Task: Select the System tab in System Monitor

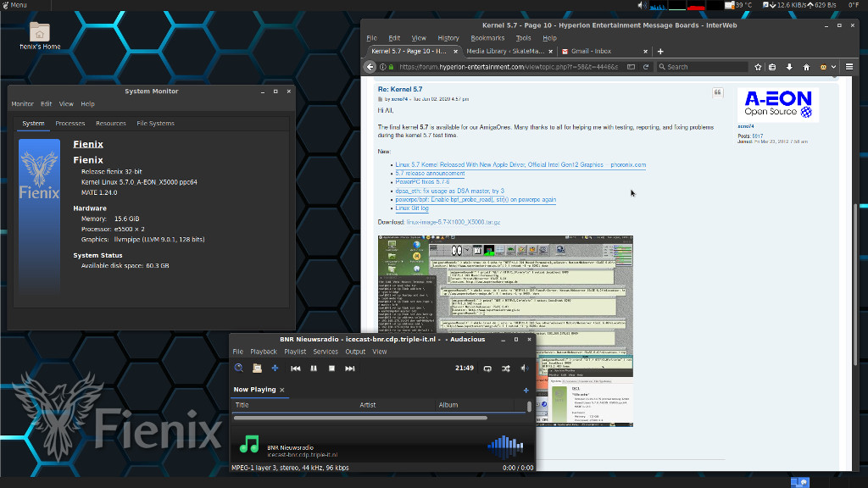Action: [x=33, y=124]
